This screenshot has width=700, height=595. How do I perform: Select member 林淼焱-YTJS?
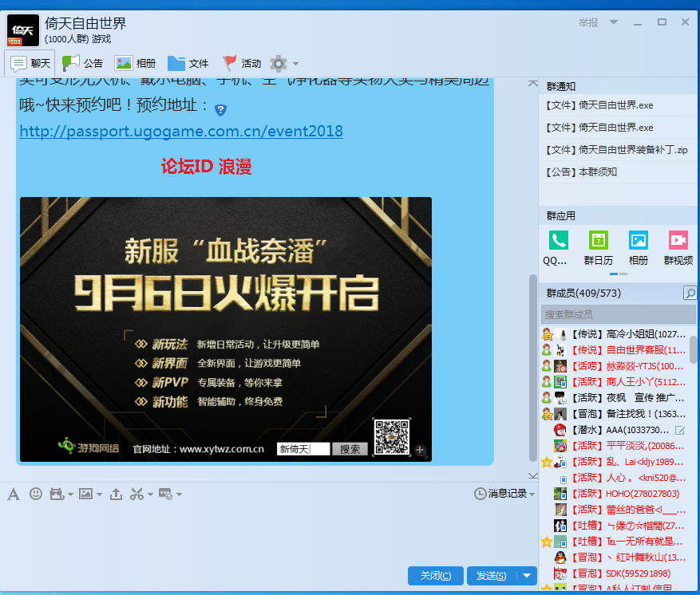point(619,366)
